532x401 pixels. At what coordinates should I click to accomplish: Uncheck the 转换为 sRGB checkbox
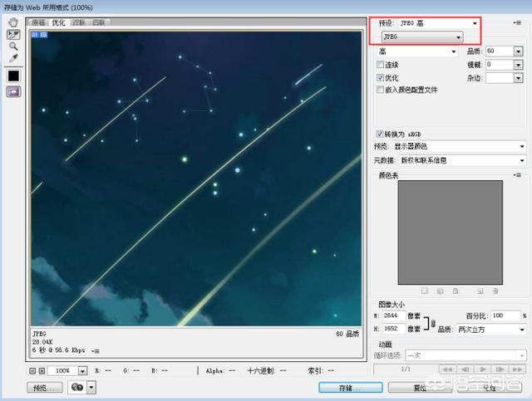379,134
